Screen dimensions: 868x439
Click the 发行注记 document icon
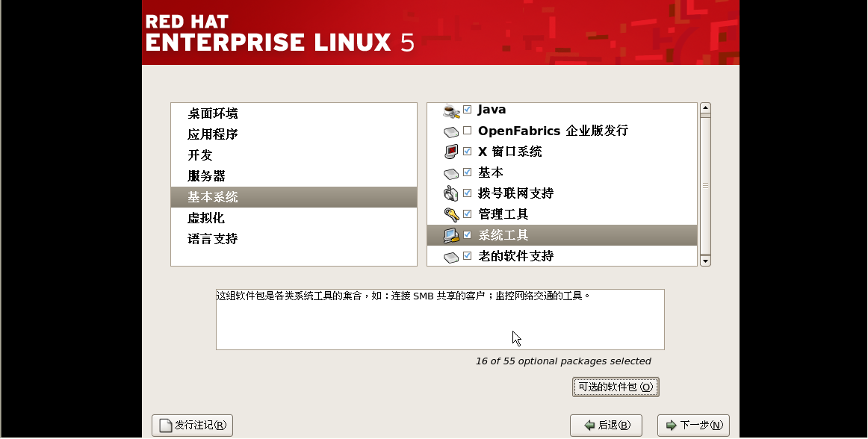164,425
